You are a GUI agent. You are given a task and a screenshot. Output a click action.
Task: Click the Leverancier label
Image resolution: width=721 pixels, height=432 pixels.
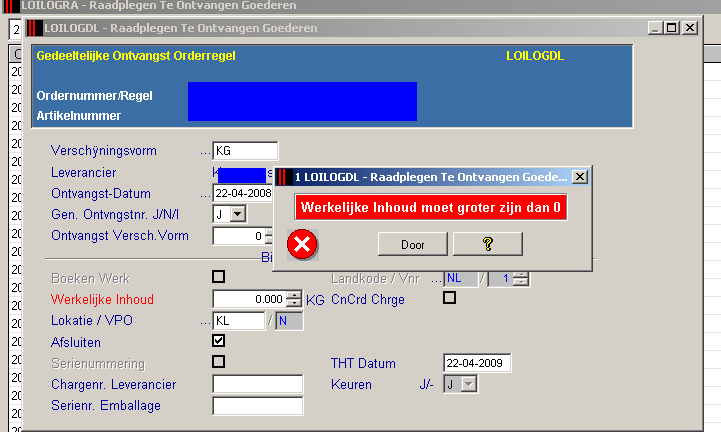[x=83, y=173]
